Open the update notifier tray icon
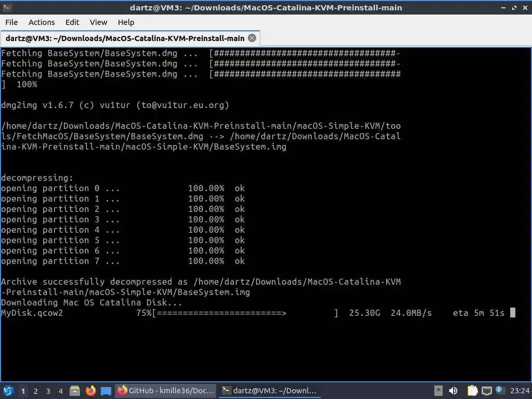Viewport: 532px width, 399px height. pos(500,390)
